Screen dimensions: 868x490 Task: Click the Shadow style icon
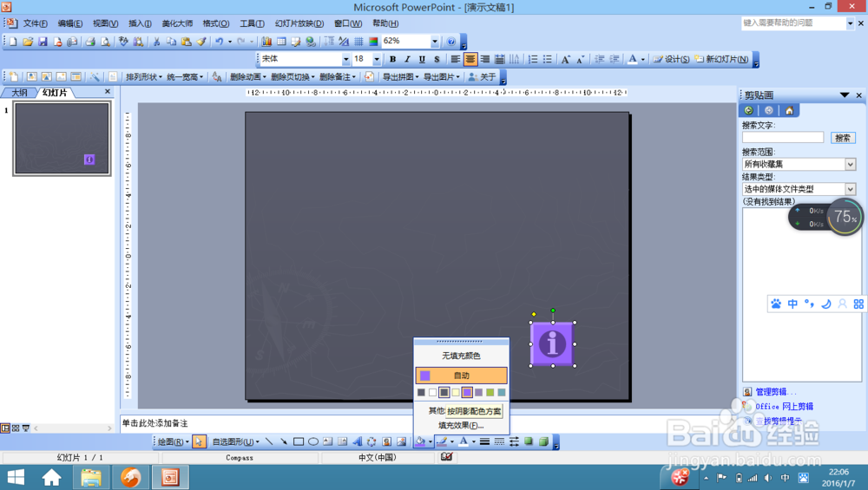pos(529,441)
